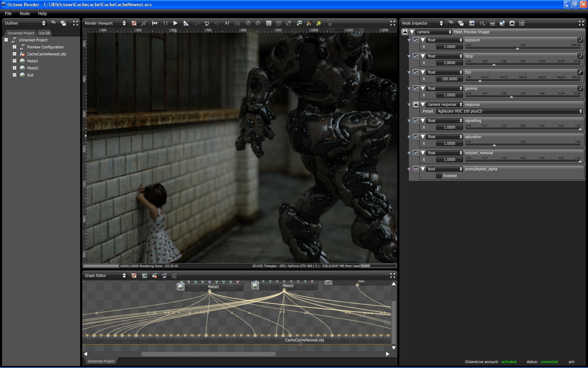Enable the premultiplied_alpha checkbox
Image resolution: width=588 pixels, height=368 pixels.
pyautogui.click(x=439, y=176)
